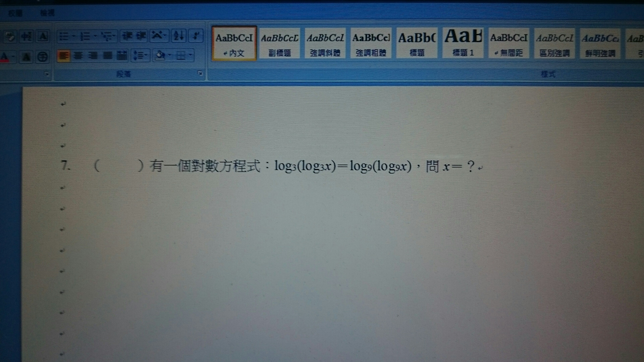This screenshot has width=644, height=362.
Task: Apply red font color
Action: (x=4, y=57)
